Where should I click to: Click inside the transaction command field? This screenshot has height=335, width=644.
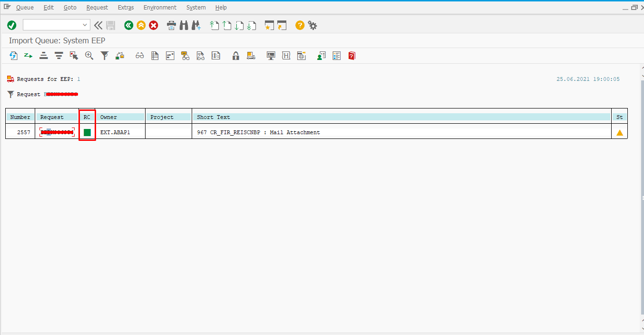coord(52,25)
